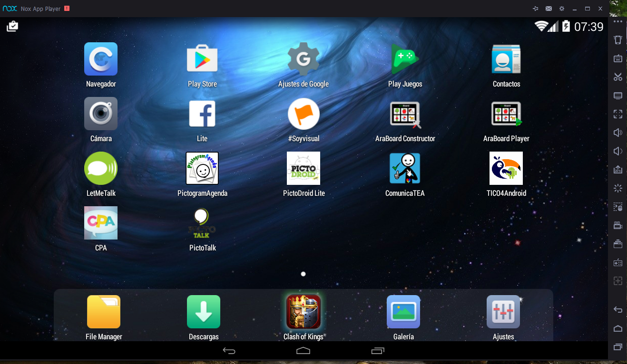This screenshot has height=364, width=627.
Task: Open the PictoTalk app
Action: tap(202, 223)
